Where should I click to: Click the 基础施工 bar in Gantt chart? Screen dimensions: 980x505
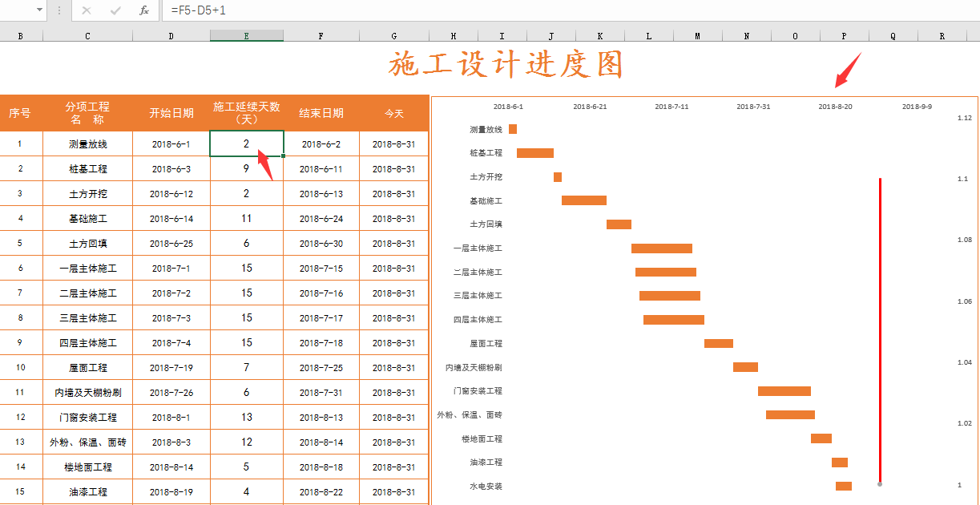click(x=584, y=200)
